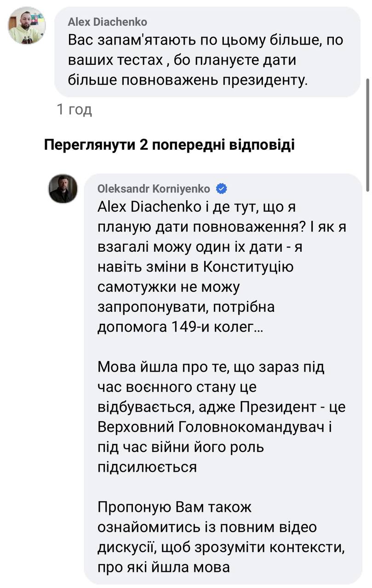Click the Alex Diachenko name above his comment
372x588 pixels.
pyautogui.click(x=108, y=22)
